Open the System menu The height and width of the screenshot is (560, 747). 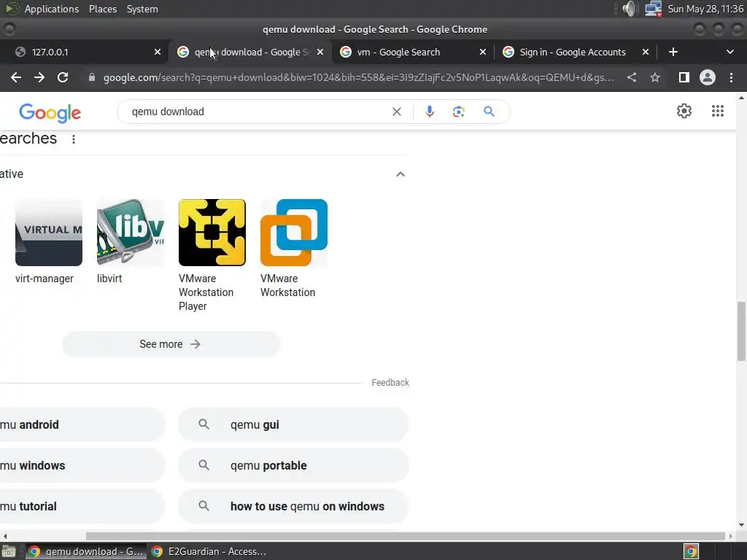click(142, 9)
